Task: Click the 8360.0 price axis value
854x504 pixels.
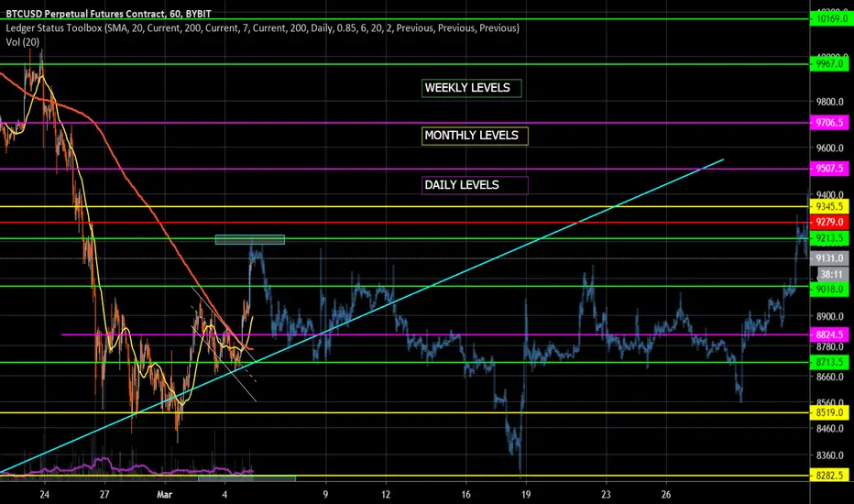Action: [829, 455]
